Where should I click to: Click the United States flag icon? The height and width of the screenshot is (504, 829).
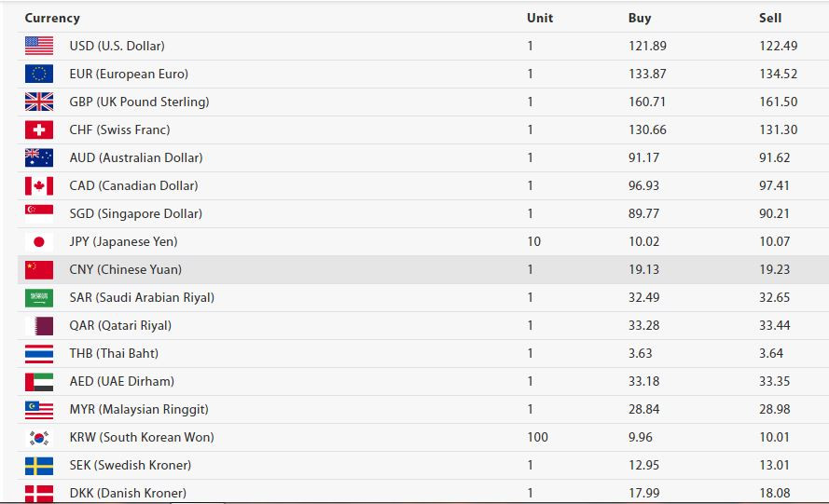click(39, 46)
